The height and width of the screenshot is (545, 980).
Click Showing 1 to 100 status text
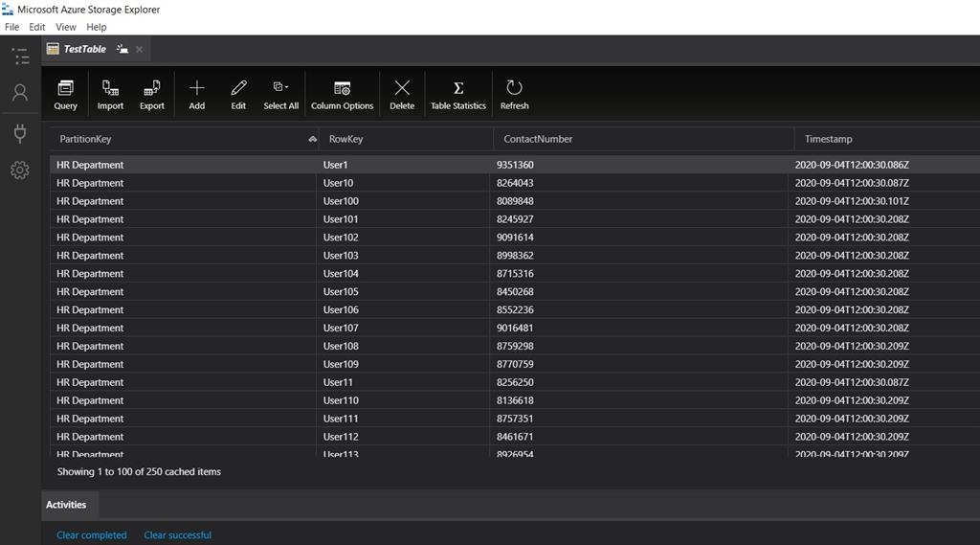pos(139,472)
